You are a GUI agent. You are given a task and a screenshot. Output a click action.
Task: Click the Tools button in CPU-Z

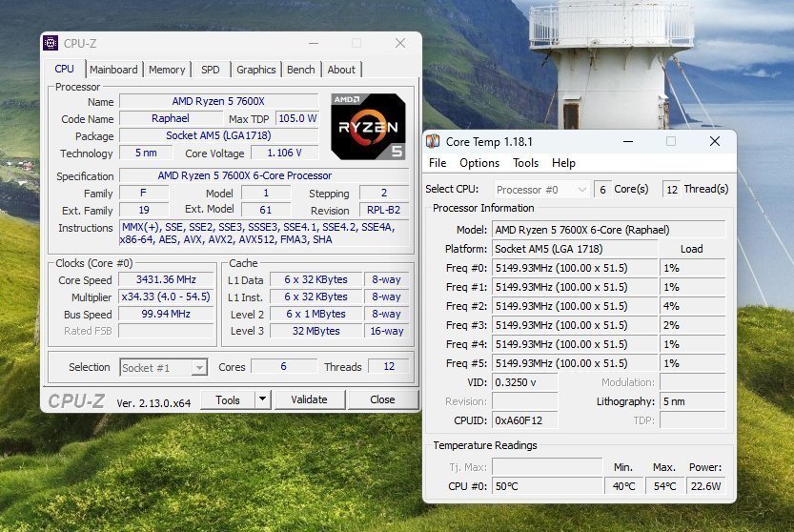coord(228,399)
